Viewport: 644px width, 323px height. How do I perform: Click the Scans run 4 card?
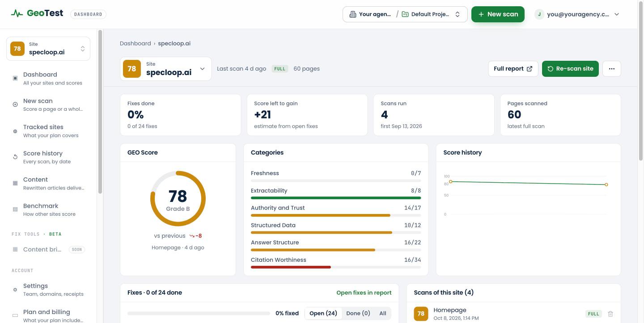[x=434, y=115]
